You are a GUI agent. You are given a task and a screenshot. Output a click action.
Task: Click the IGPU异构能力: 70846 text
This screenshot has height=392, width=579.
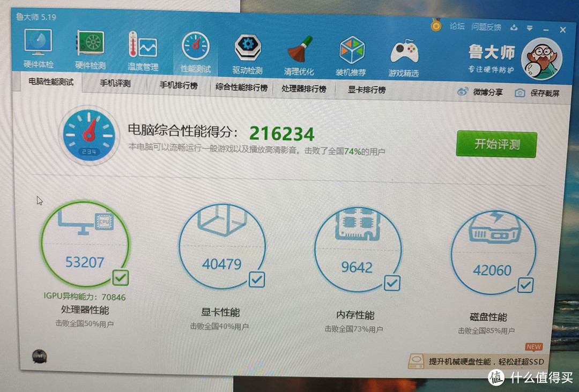[x=85, y=296]
